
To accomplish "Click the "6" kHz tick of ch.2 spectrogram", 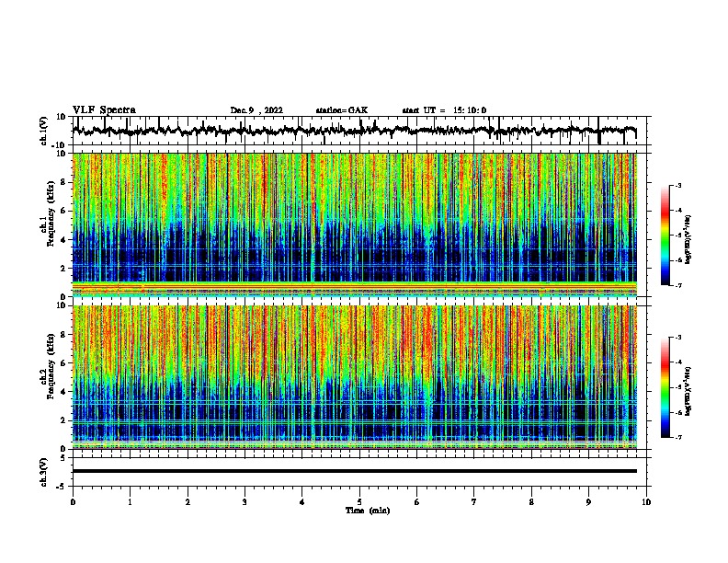I will point(64,362).
